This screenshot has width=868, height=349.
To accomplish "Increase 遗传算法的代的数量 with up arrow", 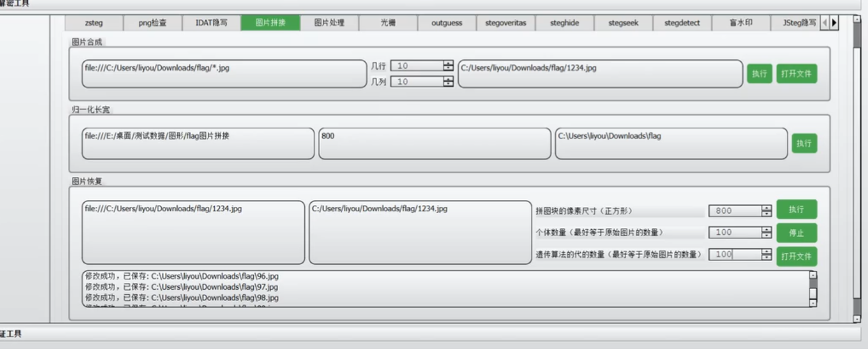I will 766,251.
